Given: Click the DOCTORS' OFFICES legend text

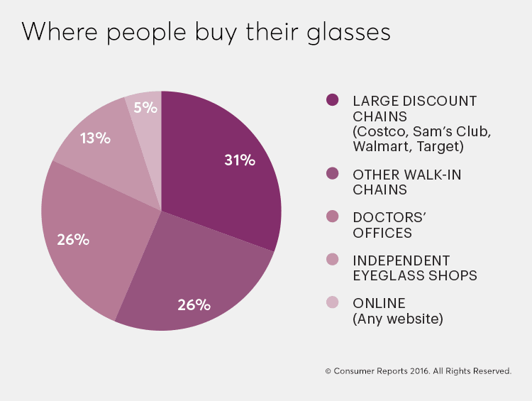Looking at the screenshot, I should (389, 225).
